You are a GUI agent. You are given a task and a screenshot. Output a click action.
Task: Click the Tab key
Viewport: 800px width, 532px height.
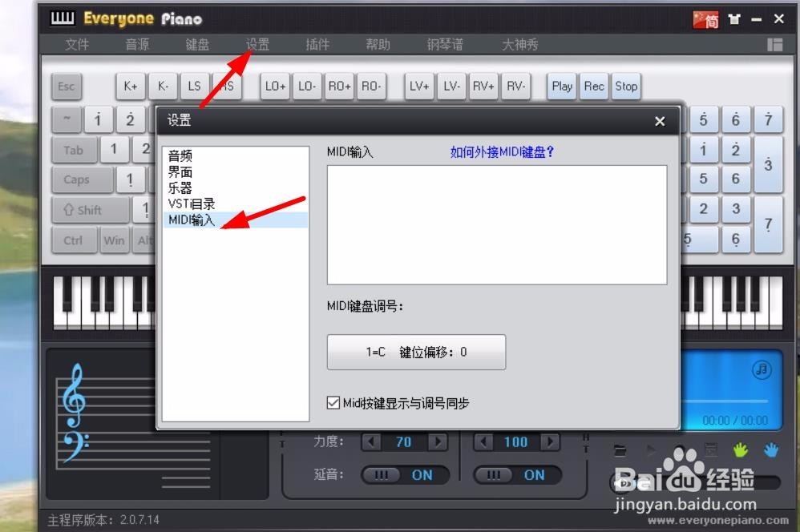click(x=74, y=150)
